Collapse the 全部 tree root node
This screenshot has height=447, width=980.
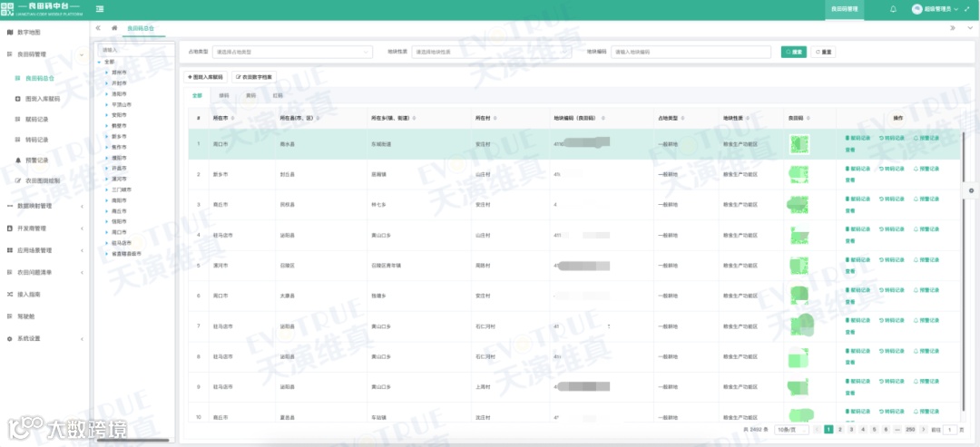click(x=99, y=62)
